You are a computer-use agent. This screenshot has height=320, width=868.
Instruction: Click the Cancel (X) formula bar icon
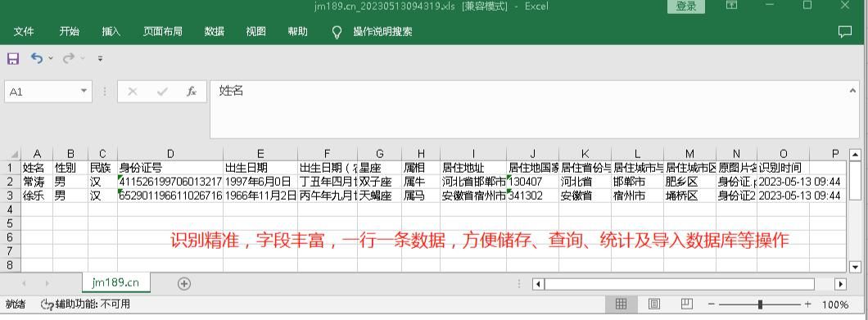[133, 92]
